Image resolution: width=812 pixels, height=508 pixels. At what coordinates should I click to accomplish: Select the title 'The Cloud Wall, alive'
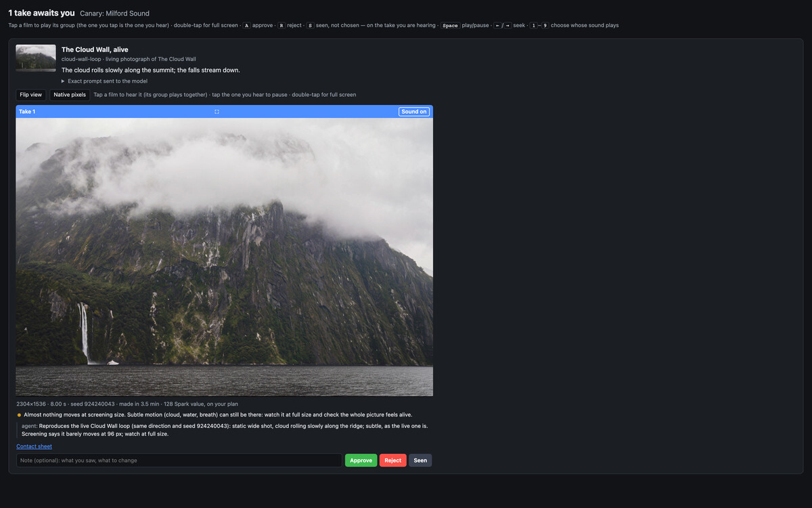point(95,49)
